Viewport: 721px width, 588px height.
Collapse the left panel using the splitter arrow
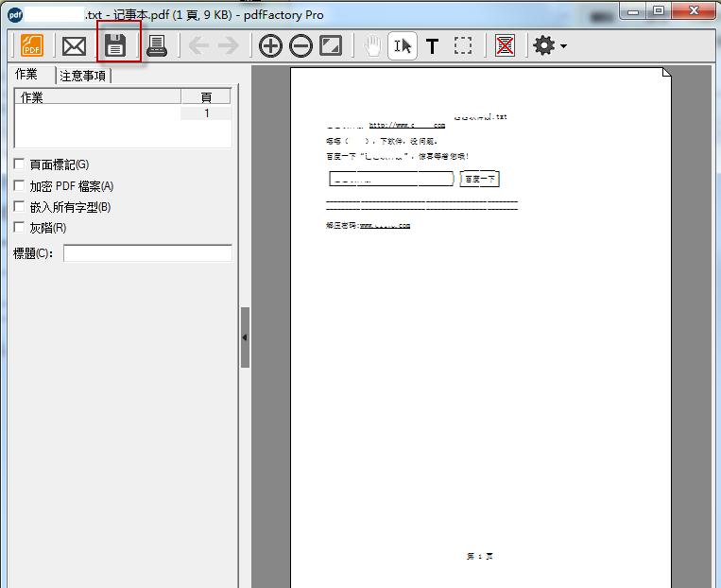[x=245, y=337]
